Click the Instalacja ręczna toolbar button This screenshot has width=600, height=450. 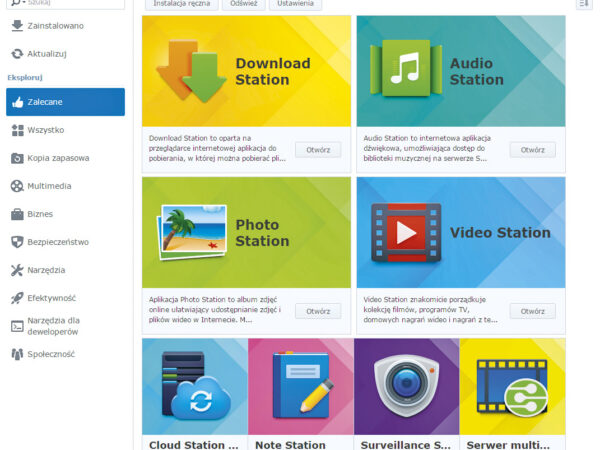click(x=180, y=4)
